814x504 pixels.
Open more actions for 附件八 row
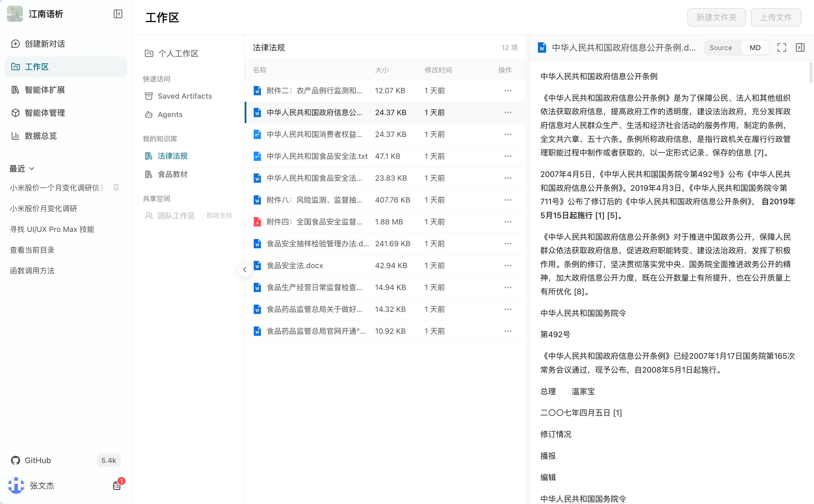[507, 200]
